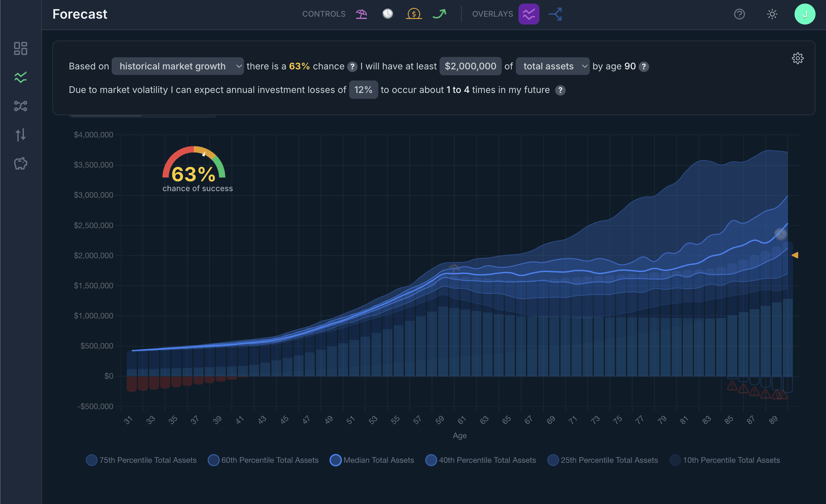Viewport: 826px width, 504px height.
Task: Click the Forecast page title
Action: pyautogui.click(x=80, y=14)
